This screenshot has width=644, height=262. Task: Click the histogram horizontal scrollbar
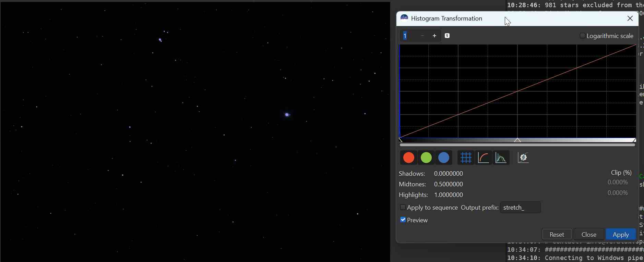tap(517, 145)
